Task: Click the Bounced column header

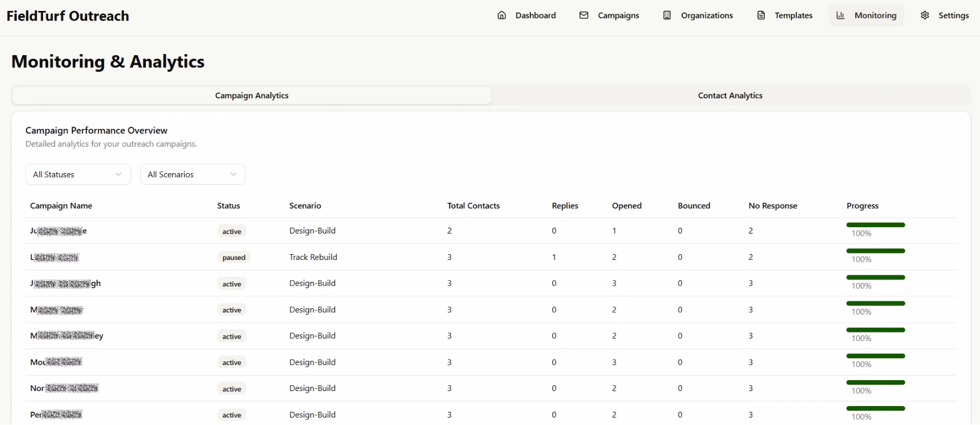Action: pyautogui.click(x=694, y=206)
